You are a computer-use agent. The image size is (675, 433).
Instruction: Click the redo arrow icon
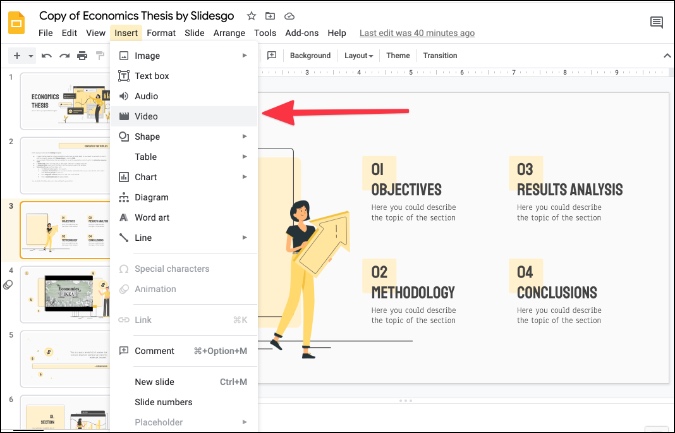65,56
